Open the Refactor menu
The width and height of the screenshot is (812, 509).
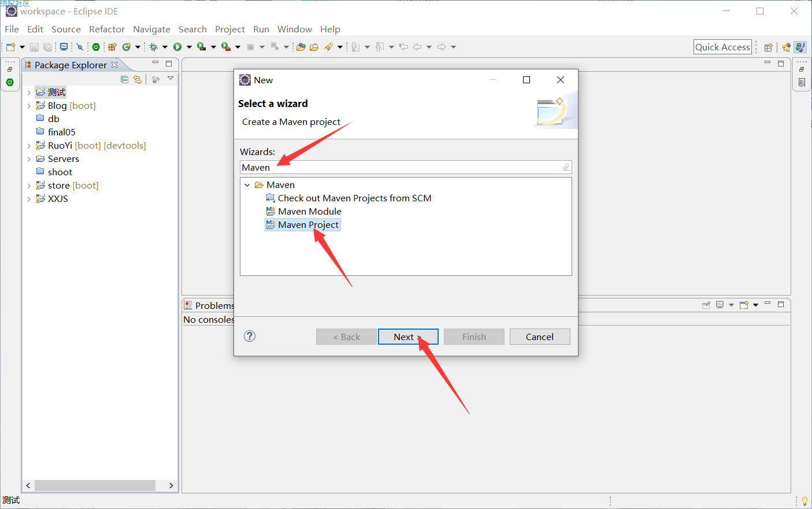[x=107, y=29]
